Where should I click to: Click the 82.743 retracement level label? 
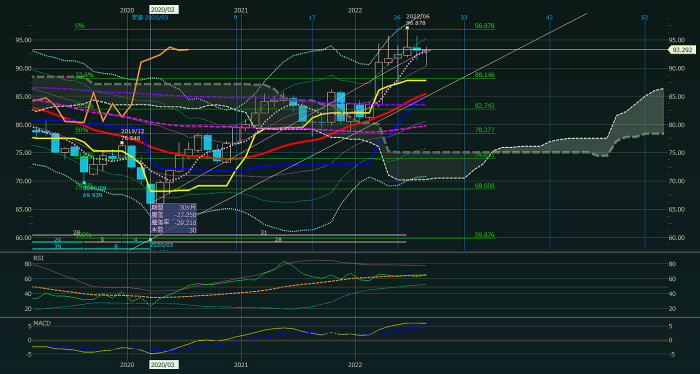(484, 105)
